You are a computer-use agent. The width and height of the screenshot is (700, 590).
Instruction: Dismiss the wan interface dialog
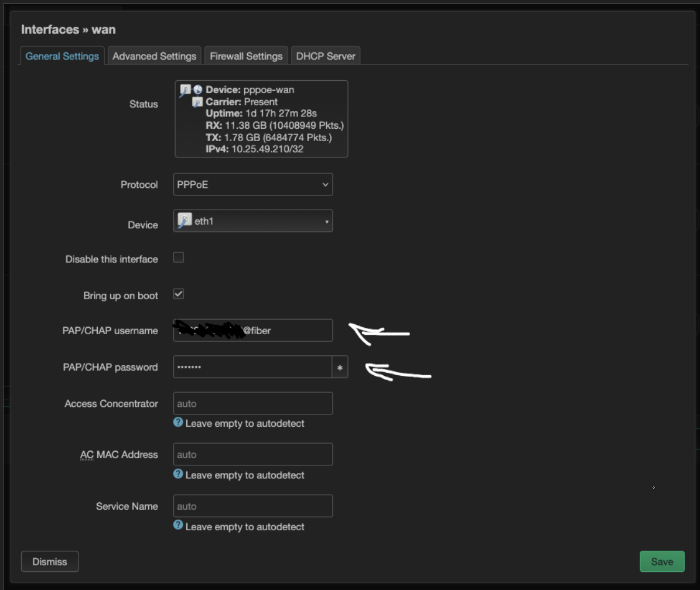click(50, 561)
